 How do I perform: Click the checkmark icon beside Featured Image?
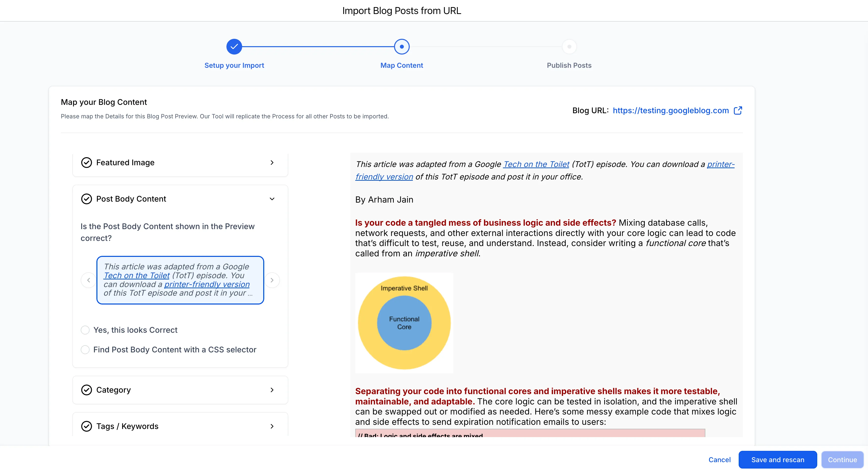87,162
